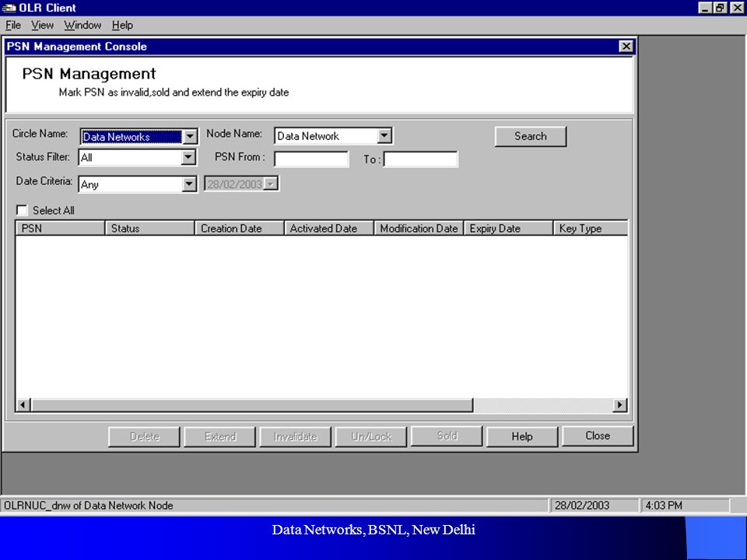The image size is (747, 560).
Task: Expand the Status Filter dropdown
Action: click(188, 157)
